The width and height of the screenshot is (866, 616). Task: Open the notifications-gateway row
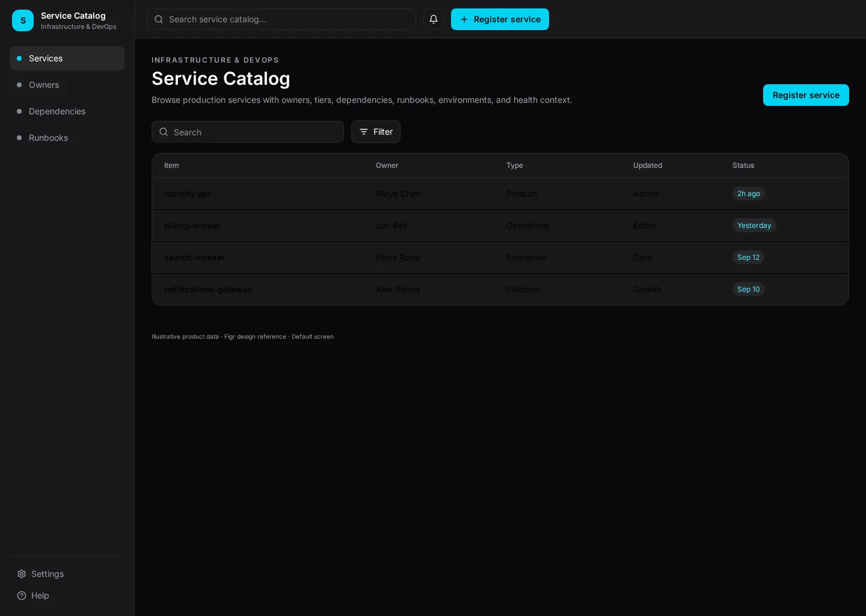tap(500, 289)
